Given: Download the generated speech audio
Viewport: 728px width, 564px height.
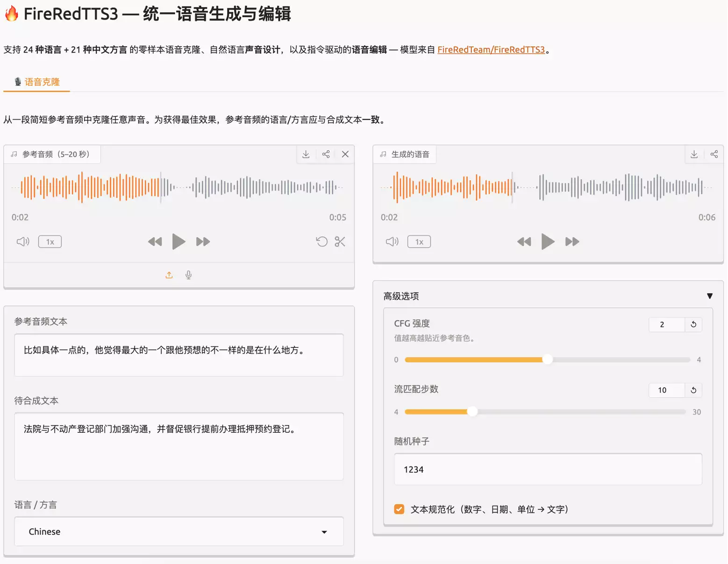Looking at the screenshot, I should [694, 154].
